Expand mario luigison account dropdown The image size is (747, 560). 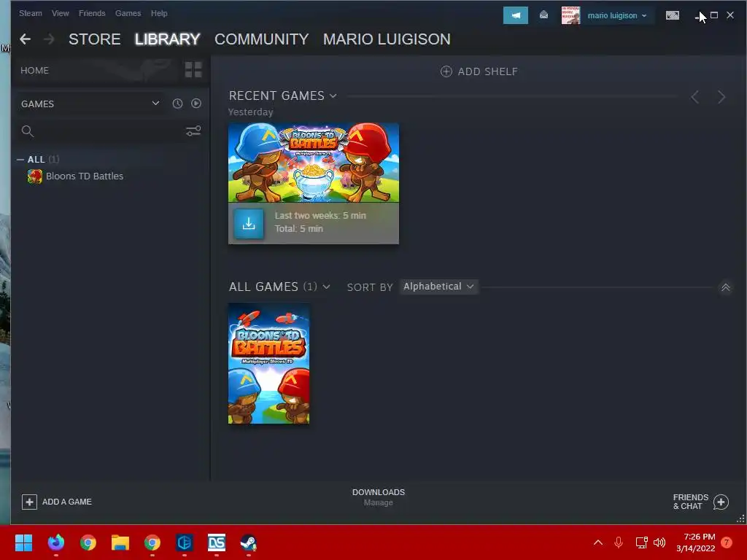(x=617, y=16)
